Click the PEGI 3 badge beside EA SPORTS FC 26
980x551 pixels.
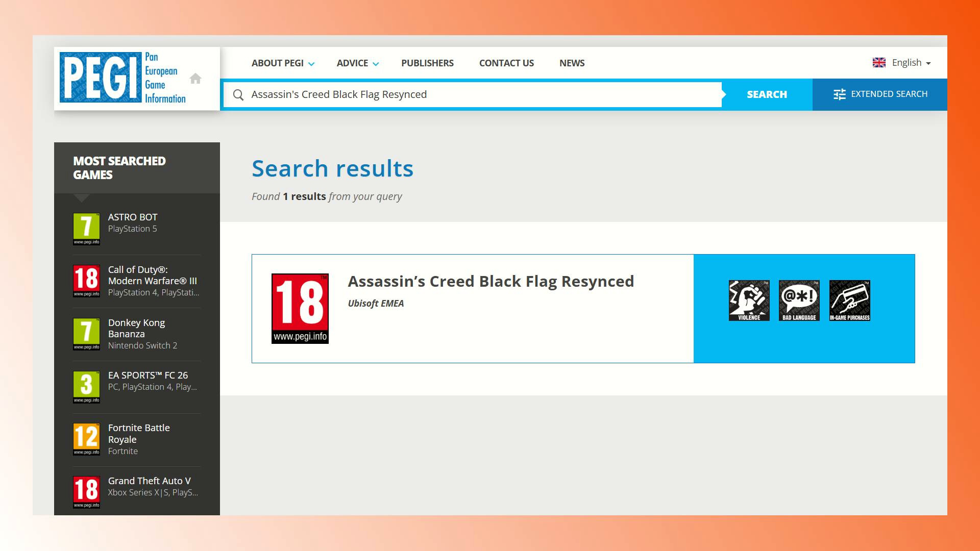86,387
